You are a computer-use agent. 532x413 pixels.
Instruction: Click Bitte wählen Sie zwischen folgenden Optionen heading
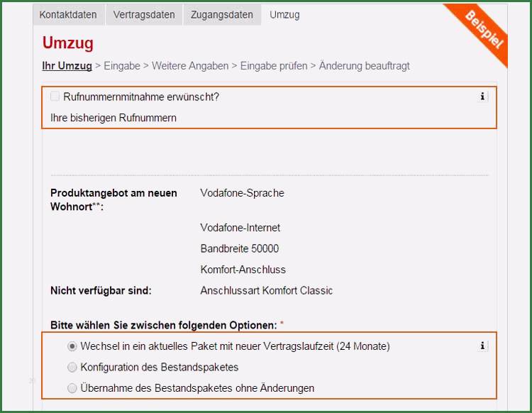[164, 326]
